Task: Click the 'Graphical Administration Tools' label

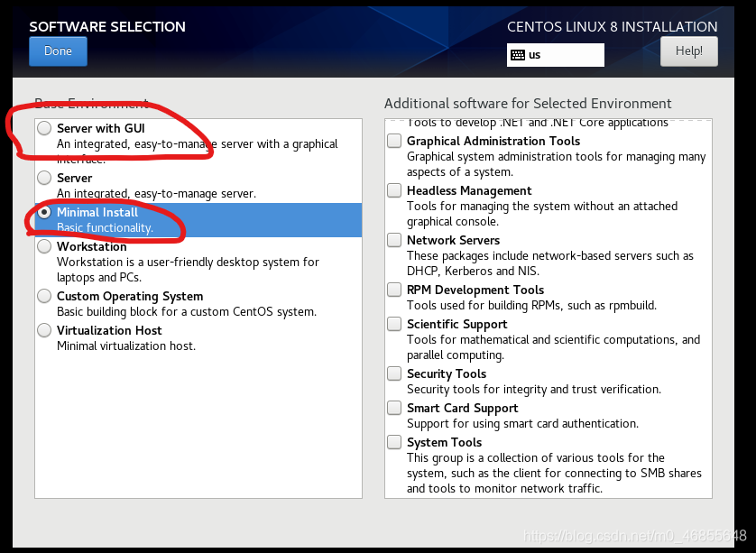Action: point(493,141)
